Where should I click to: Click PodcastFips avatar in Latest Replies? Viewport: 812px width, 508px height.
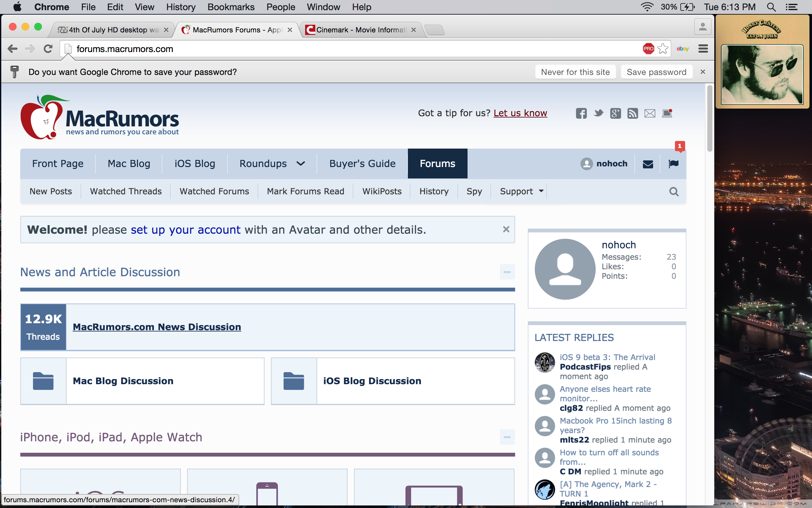[x=545, y=363]
